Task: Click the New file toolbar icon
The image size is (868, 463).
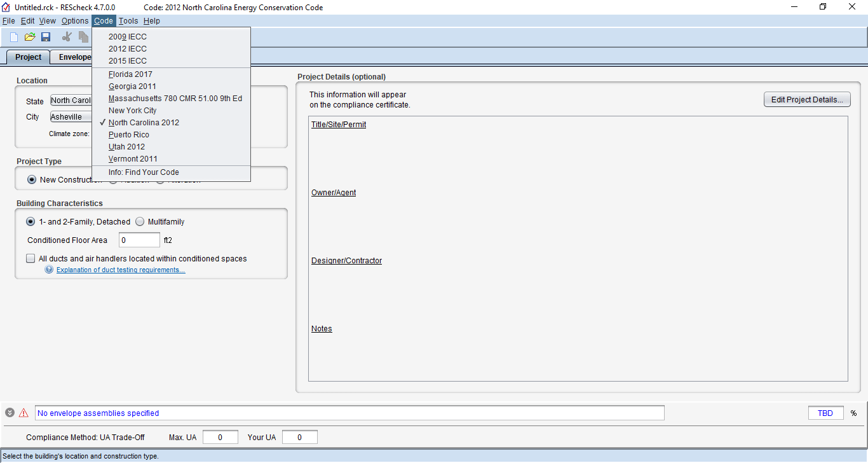Action: [14, 37]
